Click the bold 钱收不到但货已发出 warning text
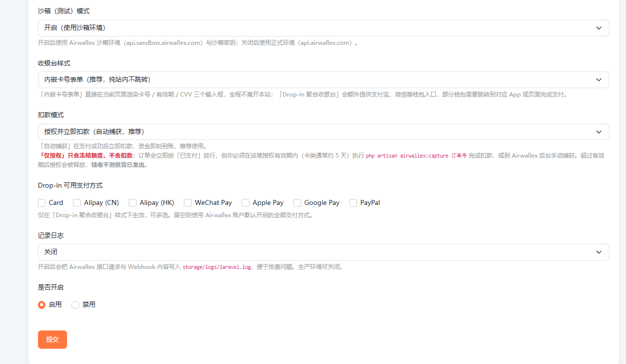Viewport: 626px width, 364px height. pyautogui.click(x=119, y=165)
